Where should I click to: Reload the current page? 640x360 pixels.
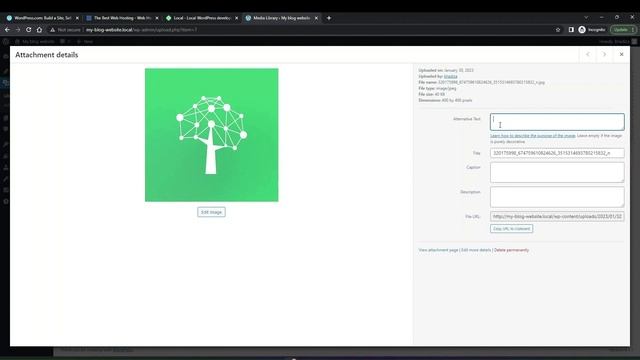click(29, 30)
